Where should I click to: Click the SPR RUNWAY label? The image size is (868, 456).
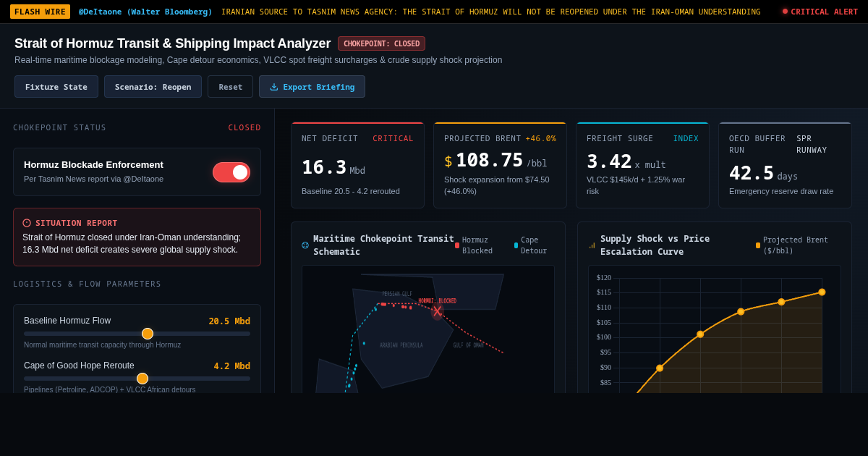812,144
